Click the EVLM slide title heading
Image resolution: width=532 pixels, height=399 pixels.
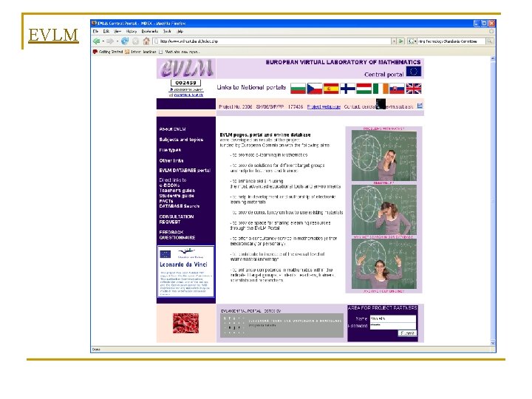(x=53, y=35)
